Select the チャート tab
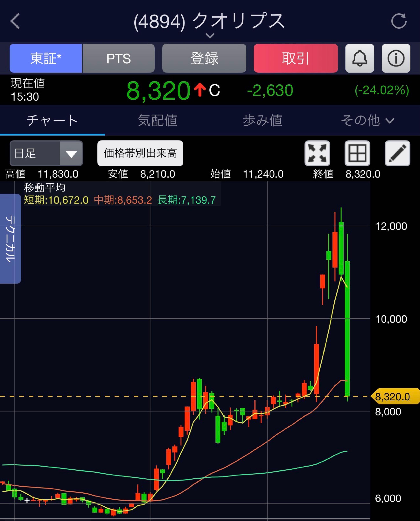420x521 pixels. (52, 120)
